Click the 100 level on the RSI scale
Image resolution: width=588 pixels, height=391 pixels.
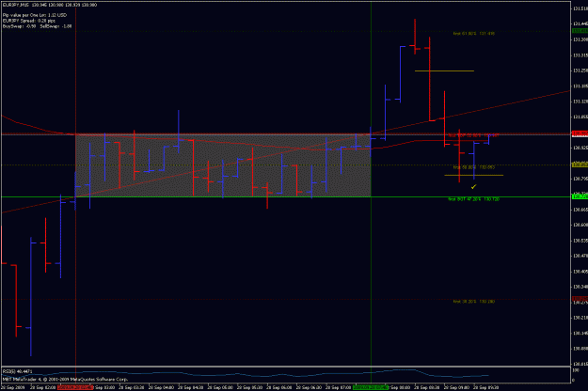tap(576, 370)
